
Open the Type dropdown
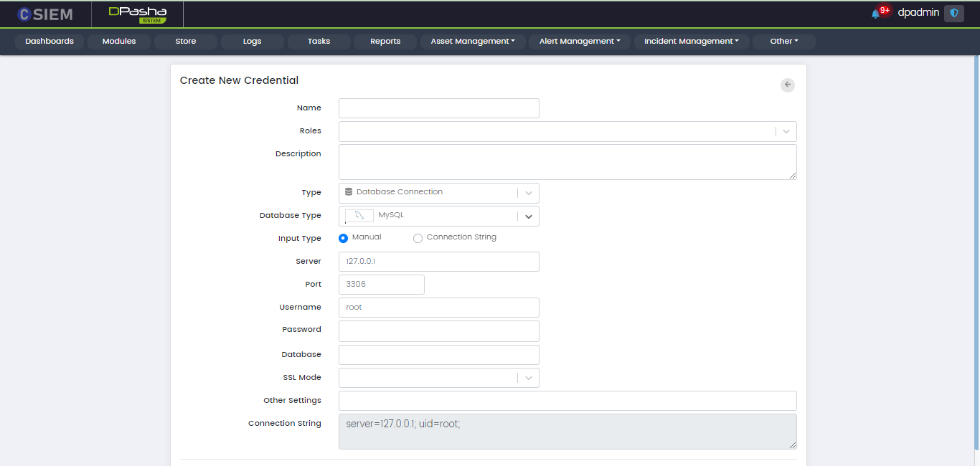528,193
